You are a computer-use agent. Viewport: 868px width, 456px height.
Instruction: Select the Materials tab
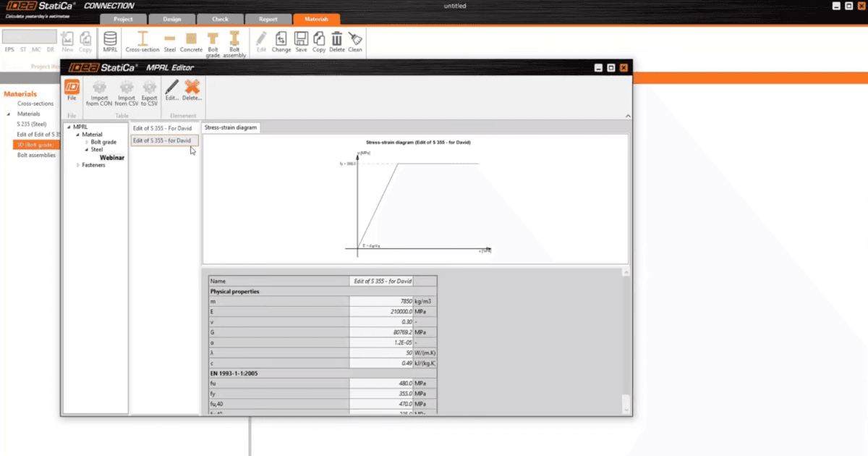point(316,20)
